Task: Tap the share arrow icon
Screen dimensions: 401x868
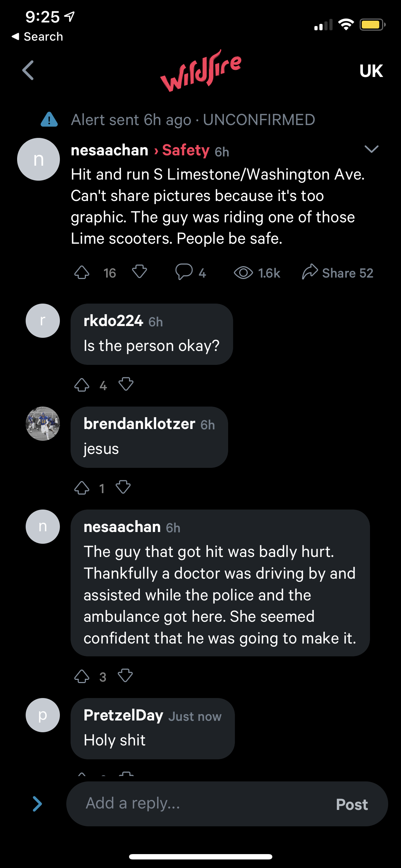Action: (310, 272)
